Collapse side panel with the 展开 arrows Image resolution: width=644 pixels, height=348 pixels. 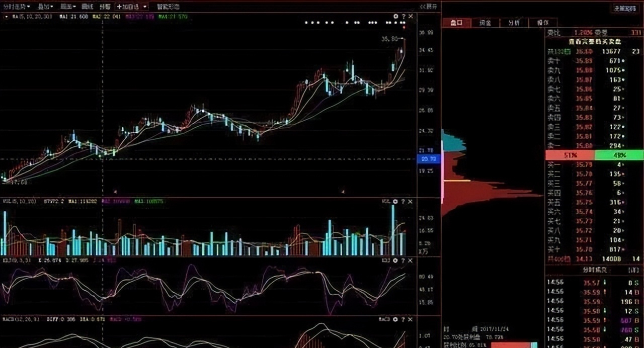[x=429, y=7]
